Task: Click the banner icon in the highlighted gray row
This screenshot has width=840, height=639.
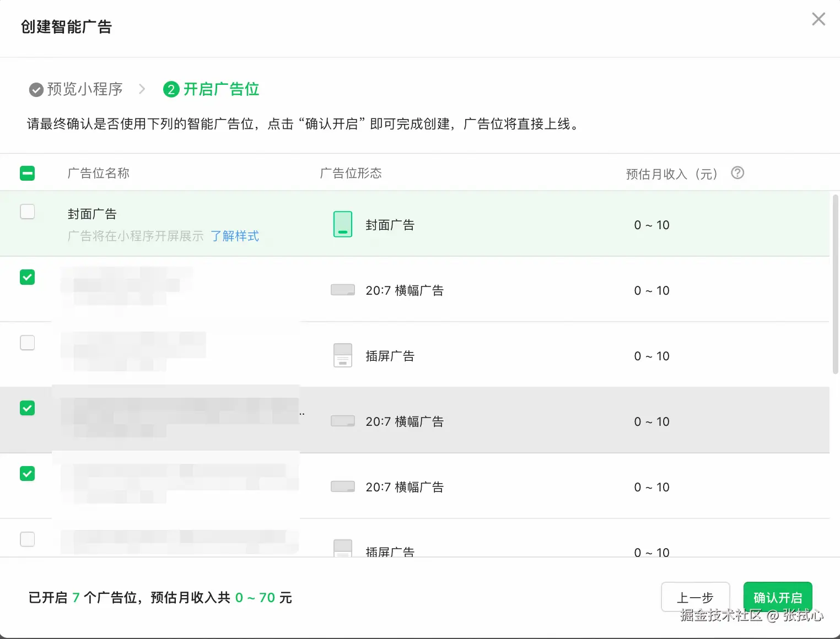Action: [x=343, y=421]
